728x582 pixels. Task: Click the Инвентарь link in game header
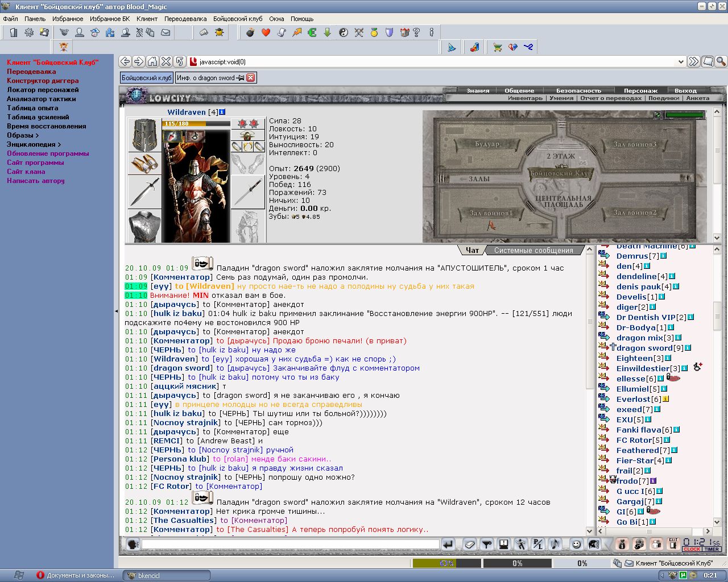526,98
